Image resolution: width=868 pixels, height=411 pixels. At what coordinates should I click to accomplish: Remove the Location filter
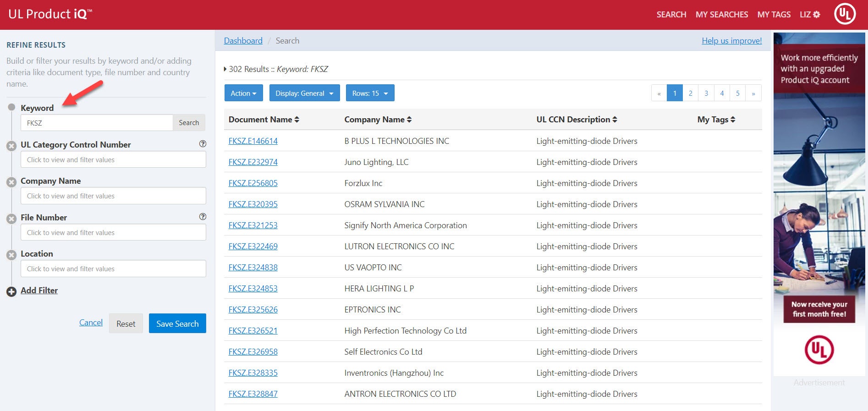pyautogui.click(x=11, y=255)
